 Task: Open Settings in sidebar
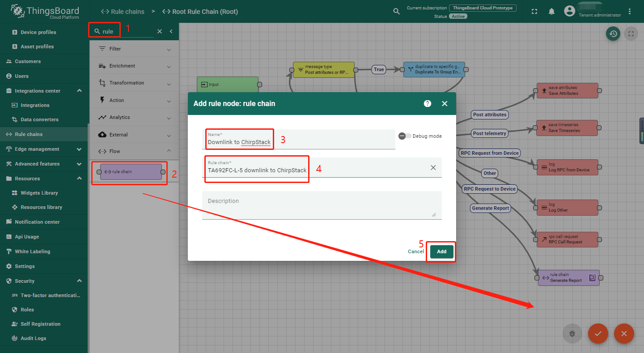point(44,266)
